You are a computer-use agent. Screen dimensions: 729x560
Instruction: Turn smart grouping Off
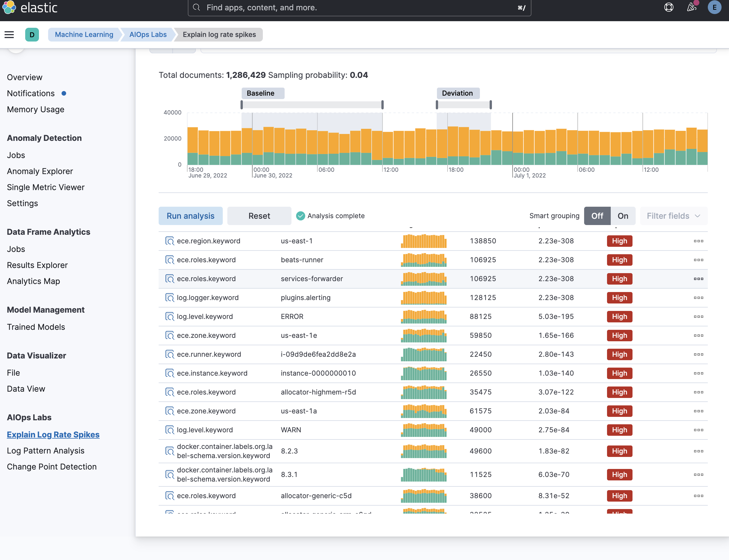pos(597,216)
